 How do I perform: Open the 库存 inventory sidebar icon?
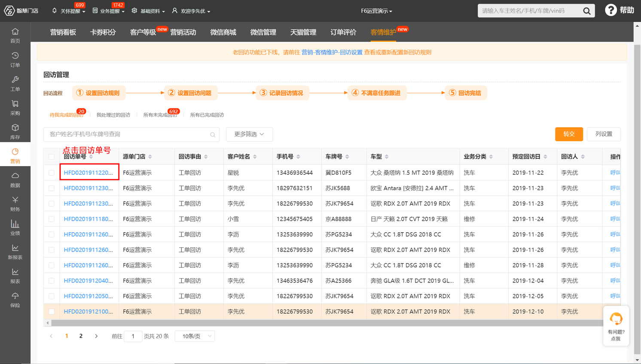tap(15, 131)
